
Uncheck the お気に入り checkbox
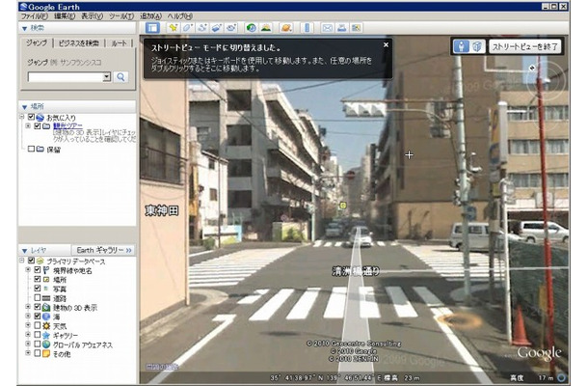(32, 117)
